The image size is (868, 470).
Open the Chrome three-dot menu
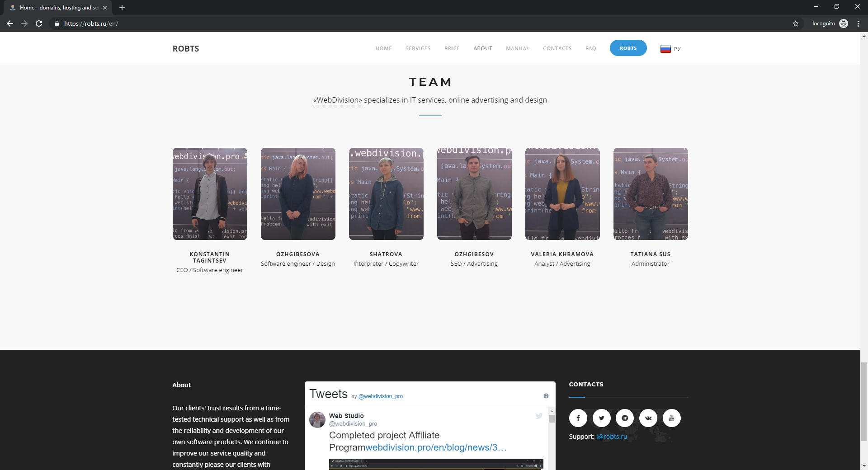coord(858,23)
